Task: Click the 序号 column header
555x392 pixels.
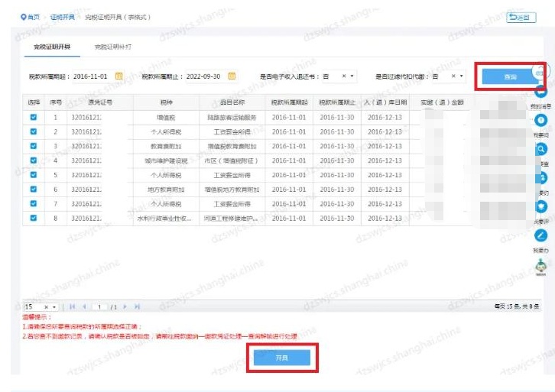Action: point(56,102)
